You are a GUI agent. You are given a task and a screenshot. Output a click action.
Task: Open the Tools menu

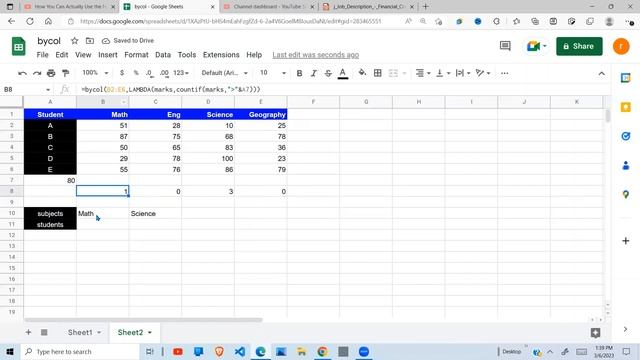(x=187, y=55)
